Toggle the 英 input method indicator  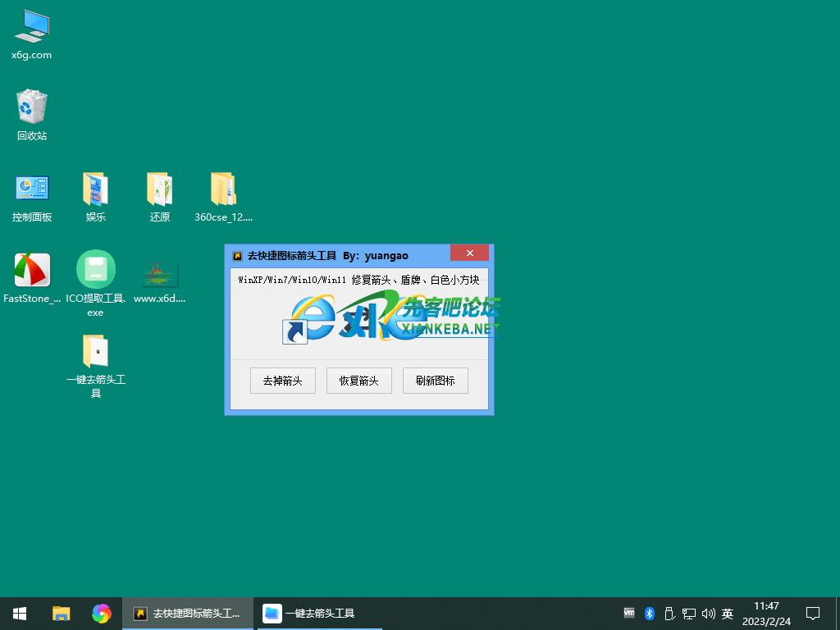(727, 613)
